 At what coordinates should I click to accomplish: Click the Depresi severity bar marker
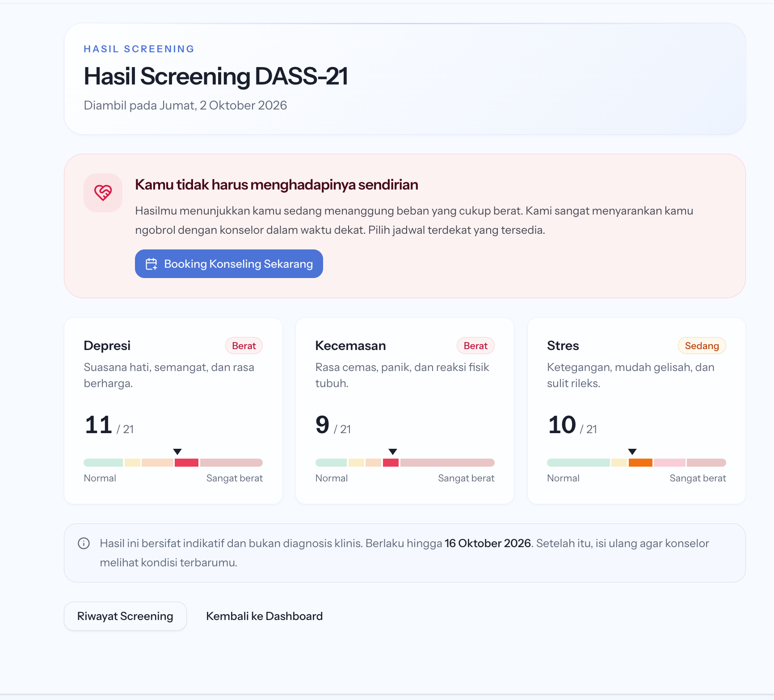(177, 451)
